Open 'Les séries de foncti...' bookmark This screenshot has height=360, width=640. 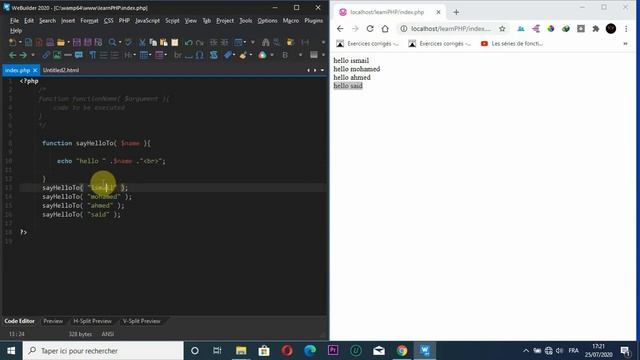click(512, 44)
